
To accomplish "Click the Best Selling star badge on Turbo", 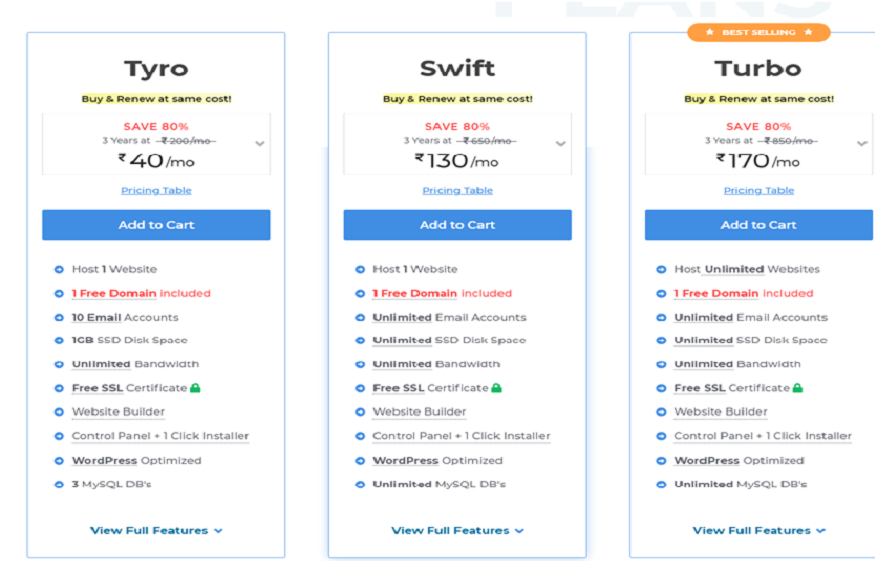I will (759, 32).
